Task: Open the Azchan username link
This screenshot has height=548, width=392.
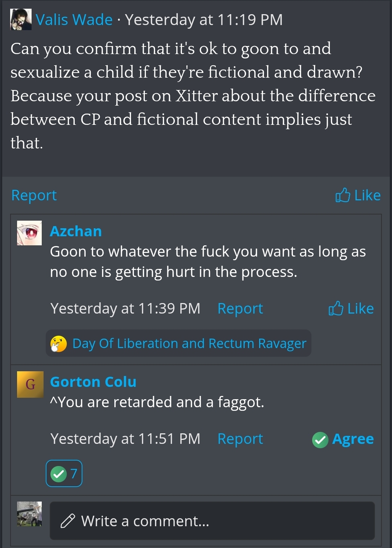Action: point(76,231)
